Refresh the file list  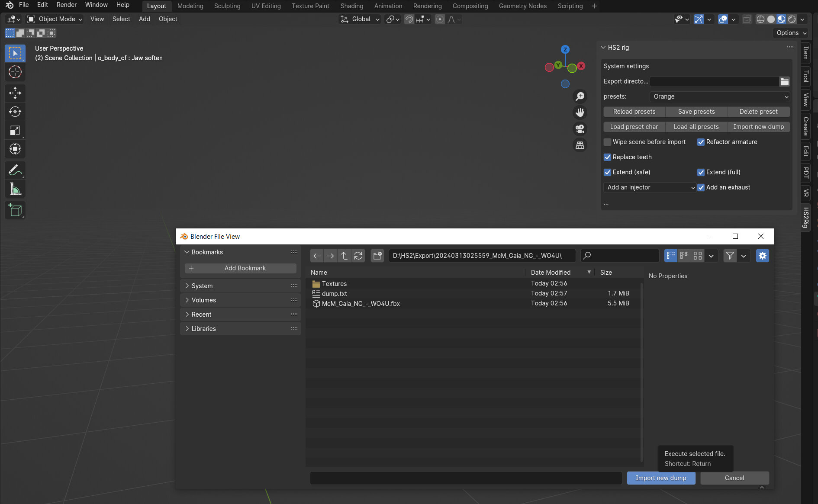pos(358,256)
